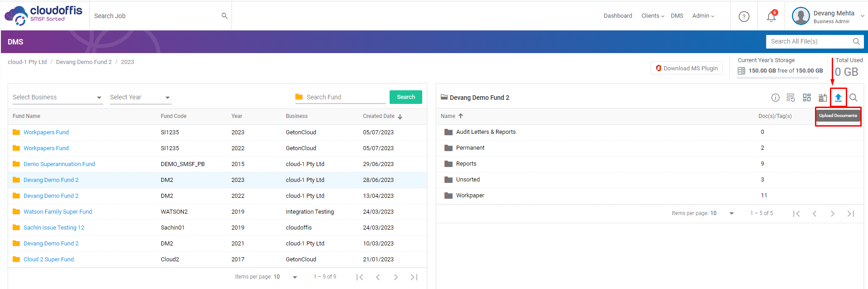Open user profile dropdown chevron

(863, 16)
